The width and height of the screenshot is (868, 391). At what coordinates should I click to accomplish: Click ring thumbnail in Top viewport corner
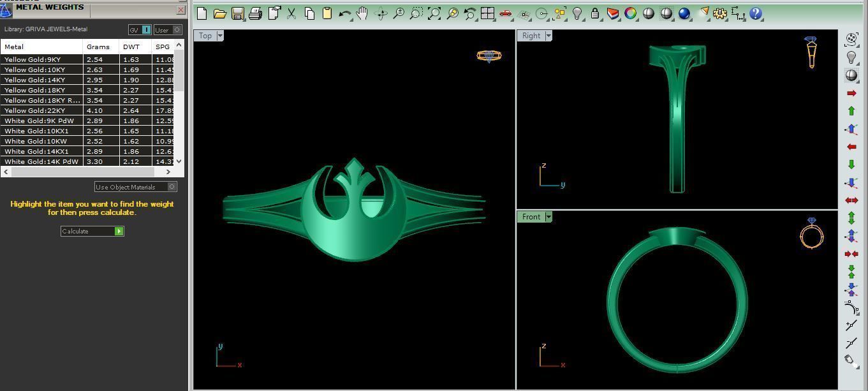489,56
